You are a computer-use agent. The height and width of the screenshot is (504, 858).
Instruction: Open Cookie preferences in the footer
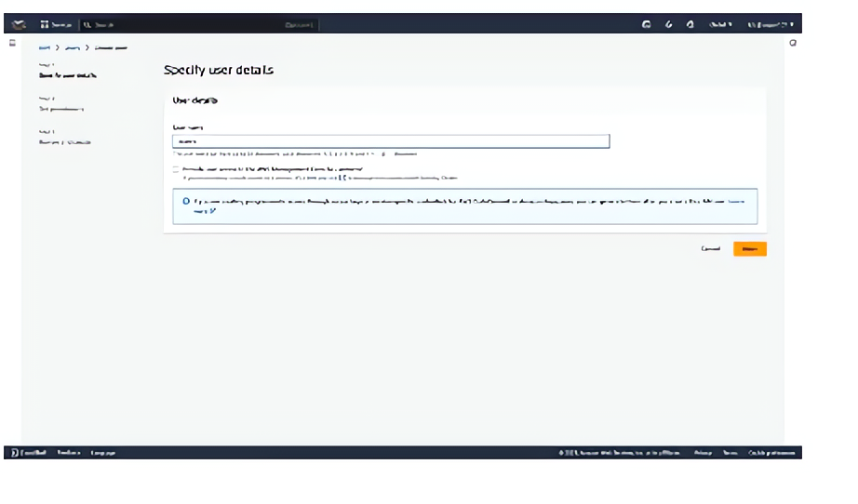[x=771, y=453]
